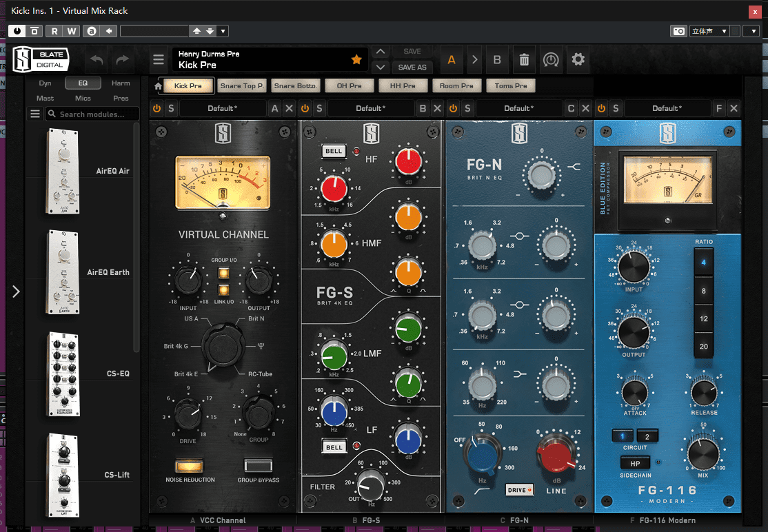Open the FG-116 module Default* preset selector
The width and height of the screenshot is (768, 532).
667,109
